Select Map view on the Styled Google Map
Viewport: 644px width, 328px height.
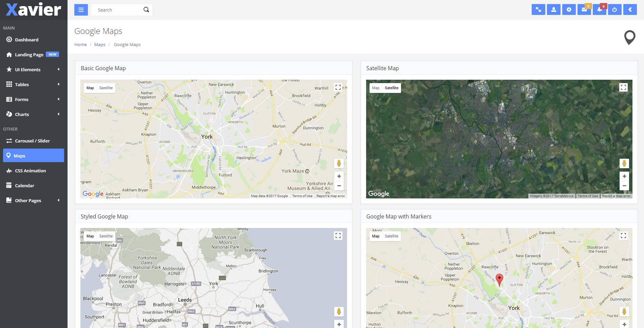(x=90, y=236)
